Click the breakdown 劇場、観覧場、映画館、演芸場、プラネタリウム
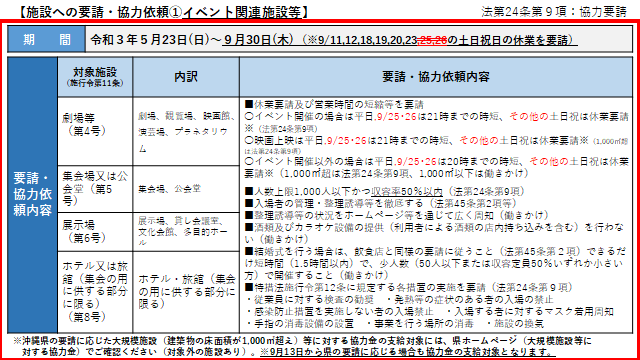The width and height of the screenshot is (640, 360). pyautogui.click(x=186, y=131)
